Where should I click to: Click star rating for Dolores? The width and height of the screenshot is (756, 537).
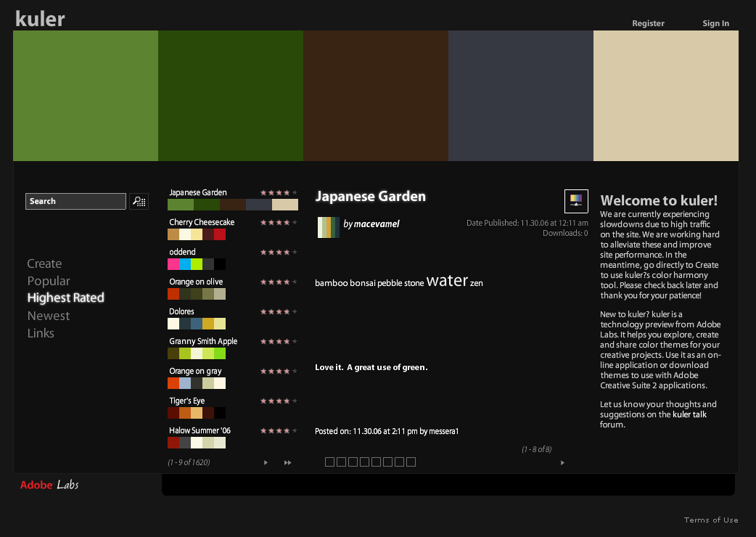279,312
